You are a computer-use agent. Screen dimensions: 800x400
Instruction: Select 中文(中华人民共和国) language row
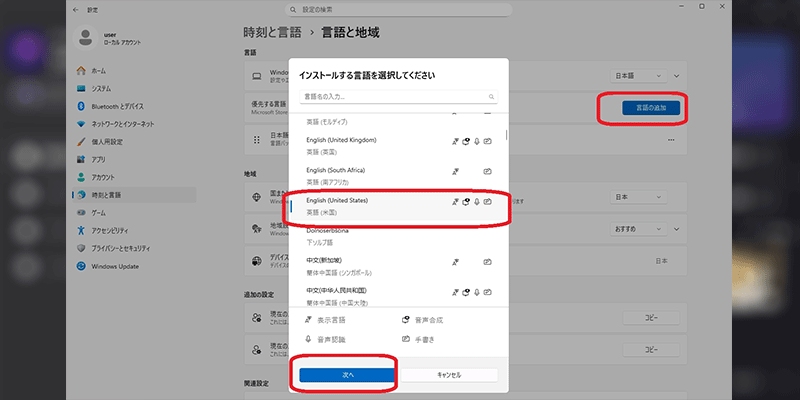[398, 295]
